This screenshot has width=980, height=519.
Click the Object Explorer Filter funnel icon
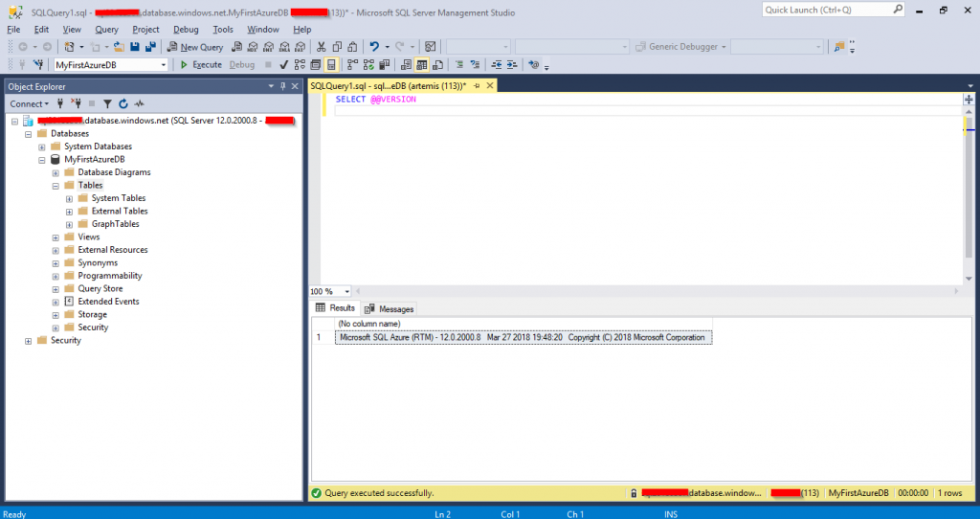(107, 103)
